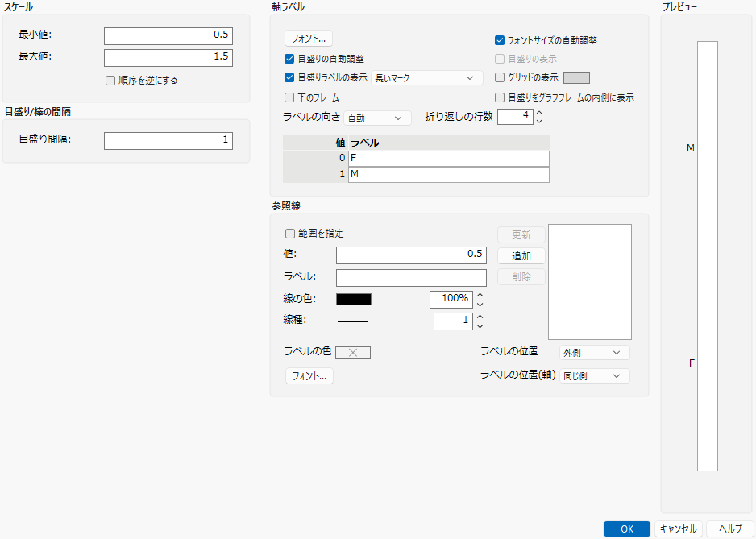Click the OK button
The height and width of the screenshot is (539, 756).
coord(627,529)
